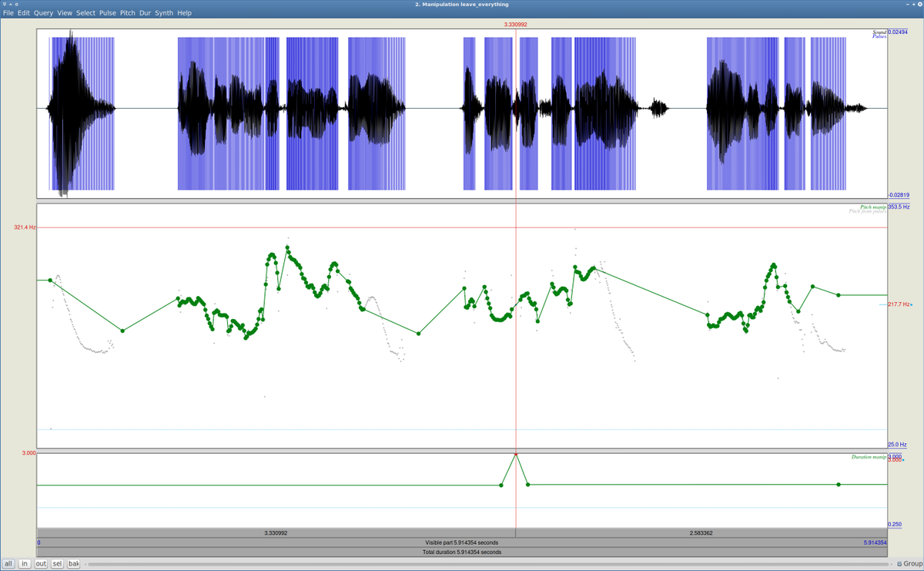Click the 0.250 duration minimum label

click(895, 525)
